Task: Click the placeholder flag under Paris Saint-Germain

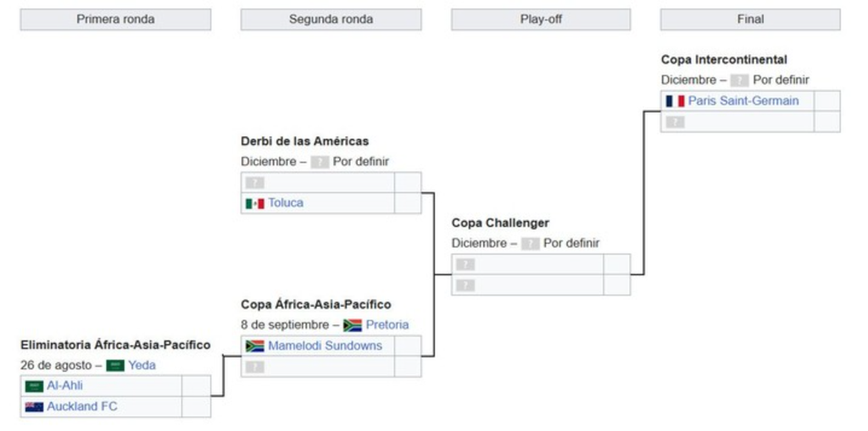Action: pos(675,122)
